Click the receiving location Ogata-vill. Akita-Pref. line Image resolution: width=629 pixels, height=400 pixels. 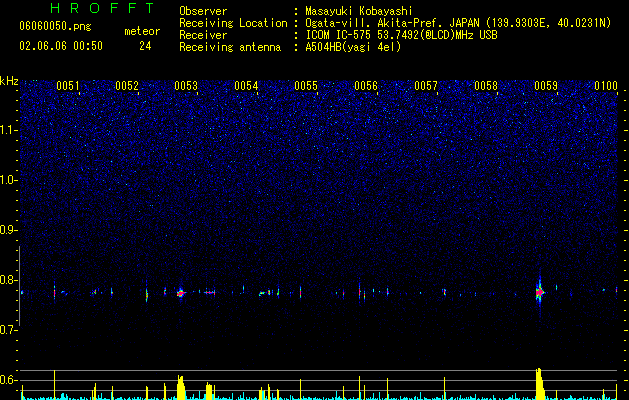point(458,23)
